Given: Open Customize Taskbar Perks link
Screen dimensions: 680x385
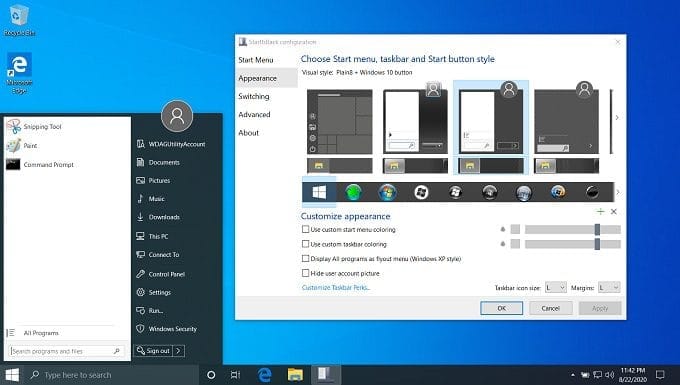Looking at the screenshot, I should [x=336, y=287].
